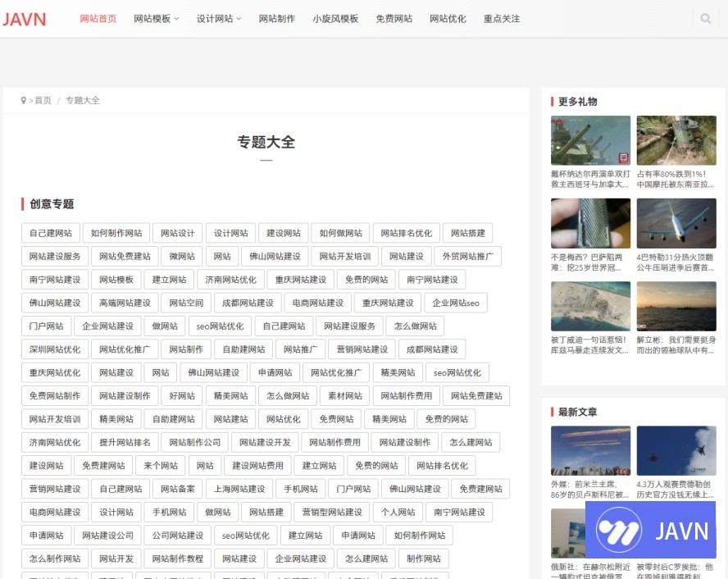Open the 素材网站 tag
728x579 pixels.
click(x=344, y=395)
